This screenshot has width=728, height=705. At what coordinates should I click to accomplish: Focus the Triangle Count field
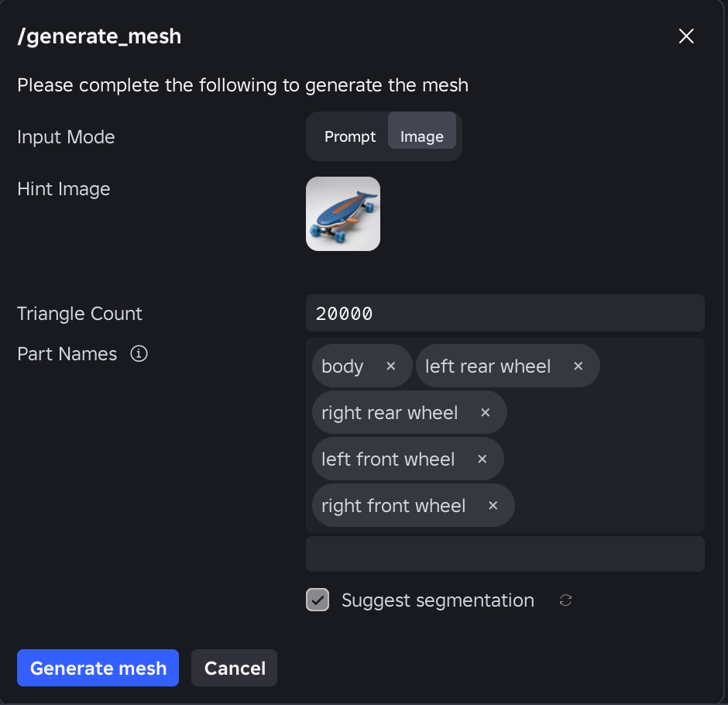(505, 314)
